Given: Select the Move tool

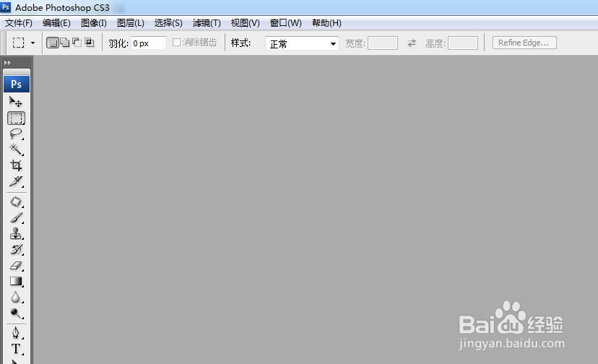Looking at the screenshot, I should click(x=16, y=102).
